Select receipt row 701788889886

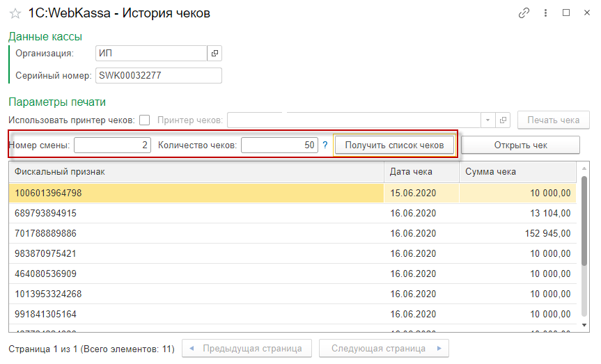point(292,233)
